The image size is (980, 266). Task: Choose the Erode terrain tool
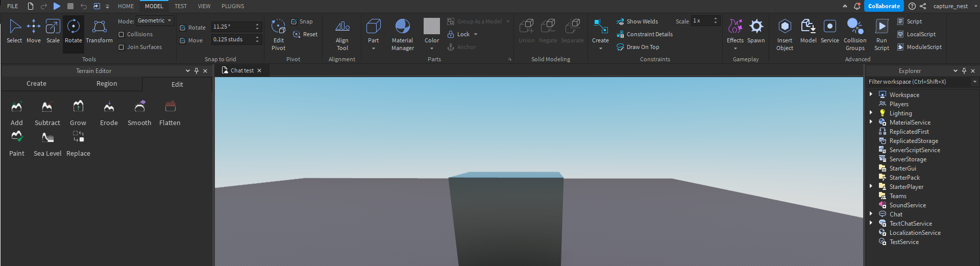[x=109, y=113]
